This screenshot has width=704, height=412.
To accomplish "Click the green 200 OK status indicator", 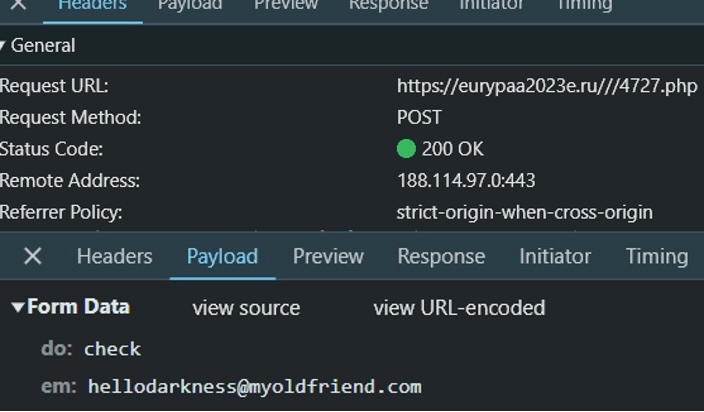I will point(406,149).
